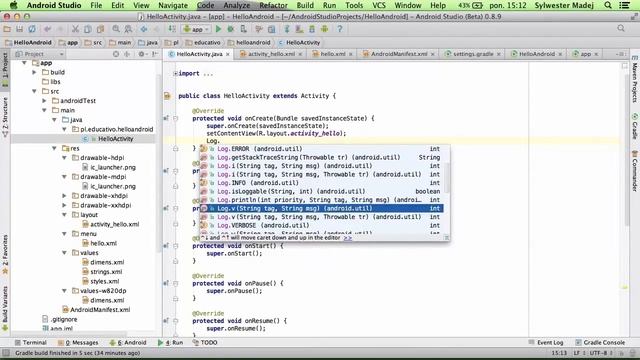The image size is (640, 360).
Task: Switch to settings.gradle tab
Action: click(x=473, y=54)
